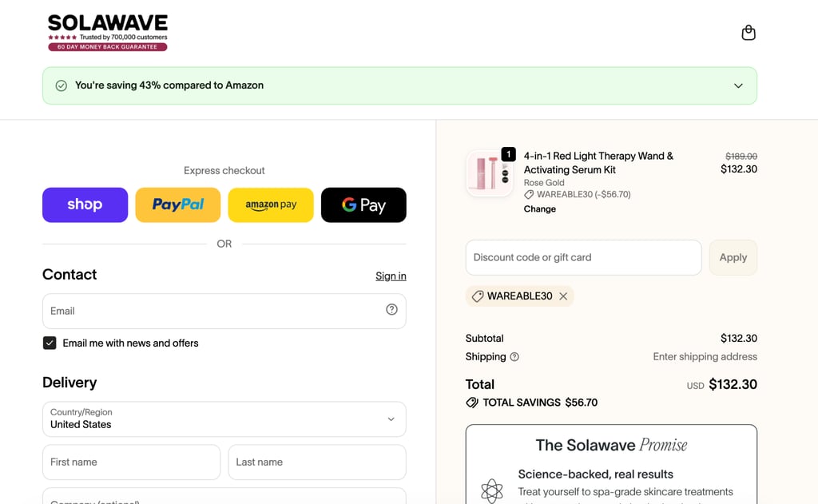The image size is (818, 504).
Task: Focus the First name field
Action: point(132,462)
